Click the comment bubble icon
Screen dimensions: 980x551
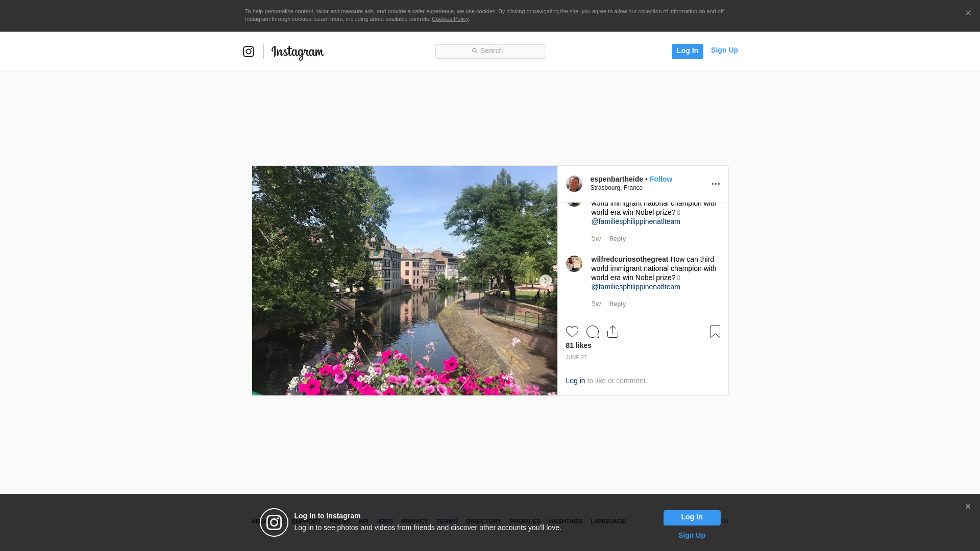point(592,332)
